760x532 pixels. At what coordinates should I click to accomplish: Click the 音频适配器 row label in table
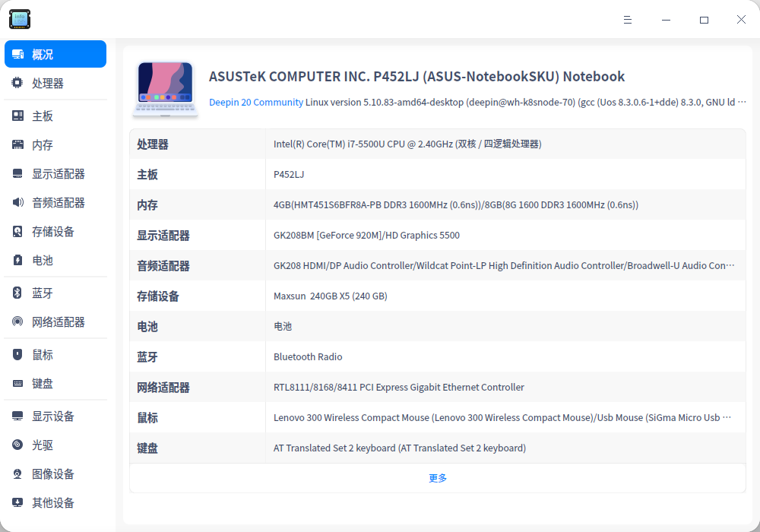coord(163,266)
